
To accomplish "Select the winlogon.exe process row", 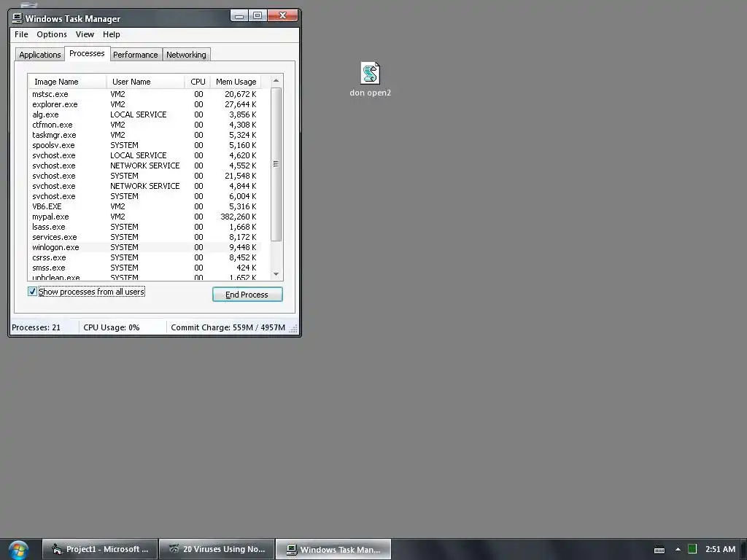I will tap(145, 247).
